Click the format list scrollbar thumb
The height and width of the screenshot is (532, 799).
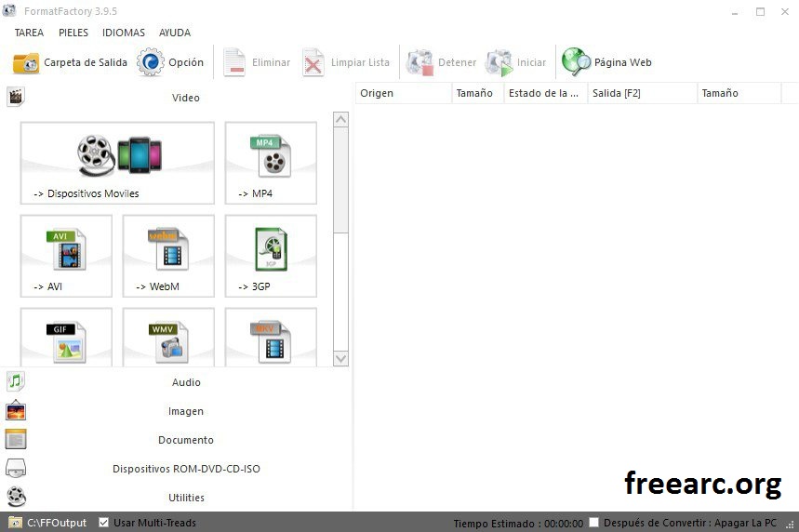point(340,180)
